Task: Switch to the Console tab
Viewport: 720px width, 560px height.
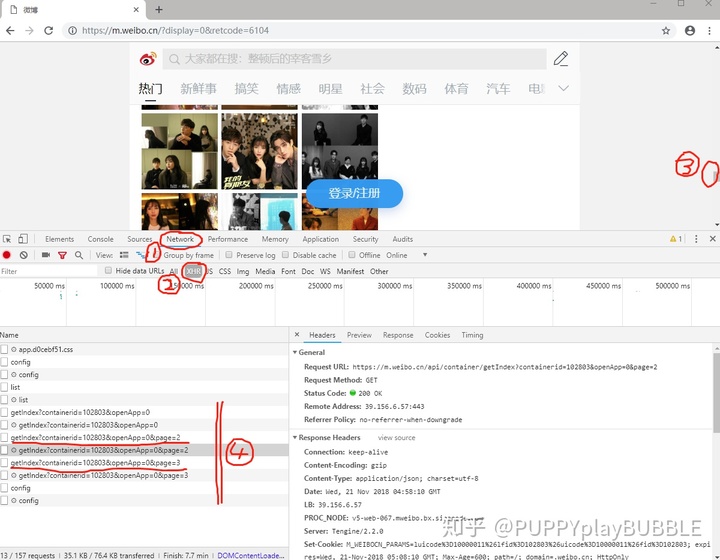Action: pos(101,239)
